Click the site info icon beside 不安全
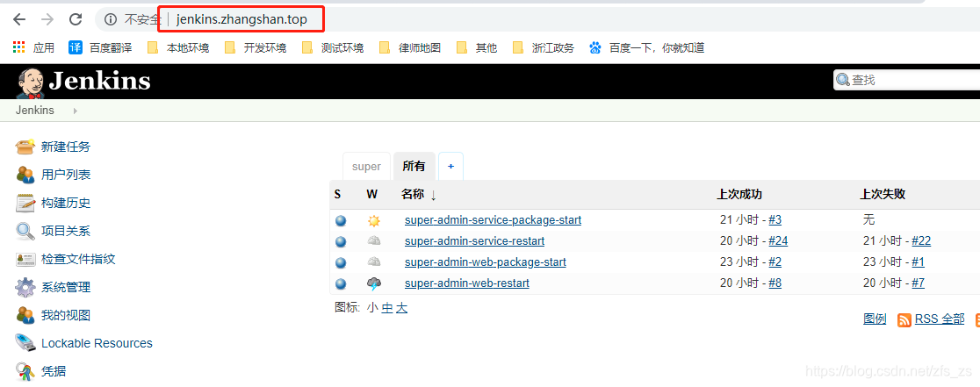 [111, 19]
